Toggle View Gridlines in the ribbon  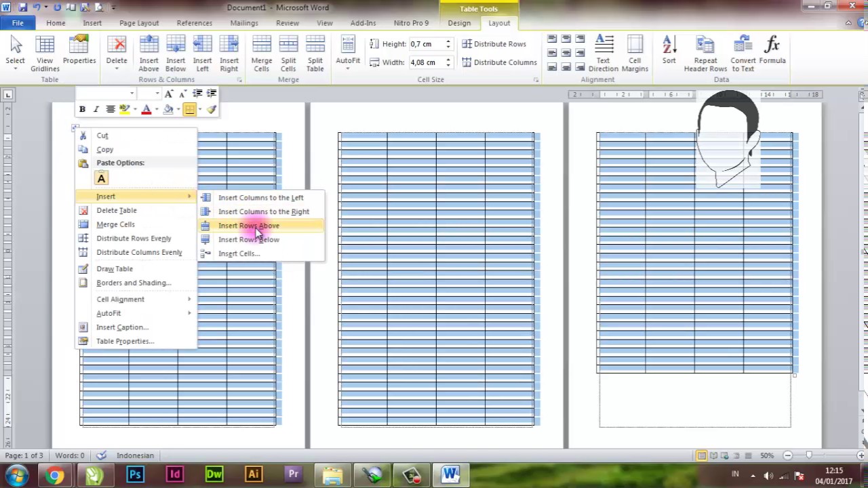pos(45,54)
